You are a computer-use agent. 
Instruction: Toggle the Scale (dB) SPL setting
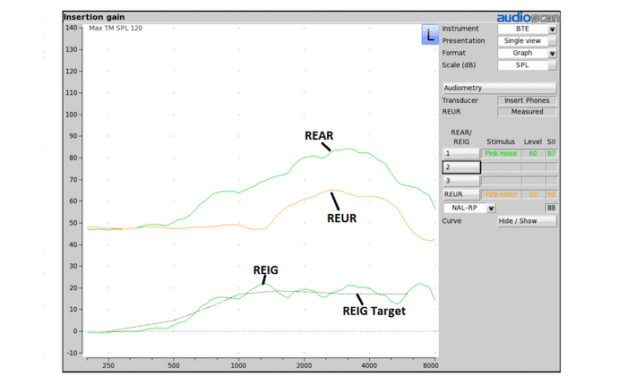coord(527,65)
